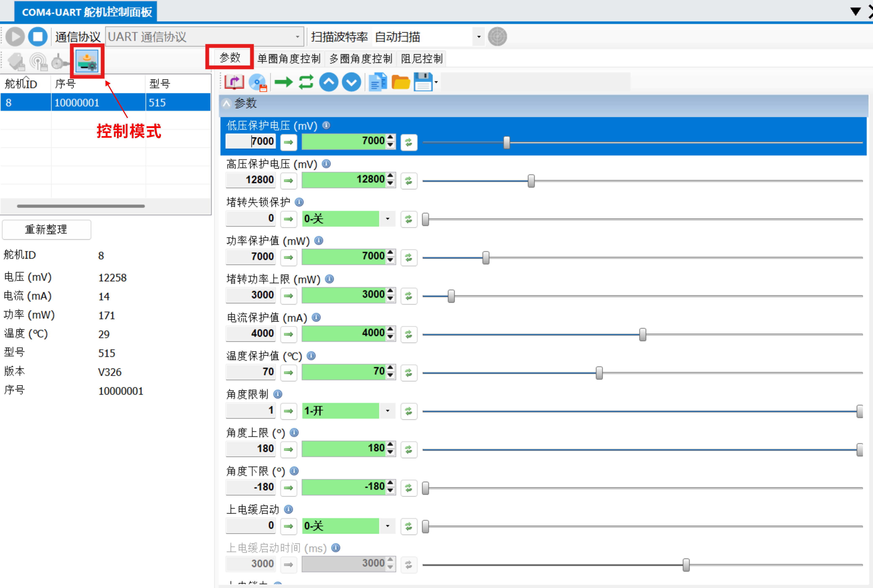The height and width of the screenshot is (588, 873).
Task: Expand the 扫描波特率 自动扫描 combo box
Action: pos(479,37)
